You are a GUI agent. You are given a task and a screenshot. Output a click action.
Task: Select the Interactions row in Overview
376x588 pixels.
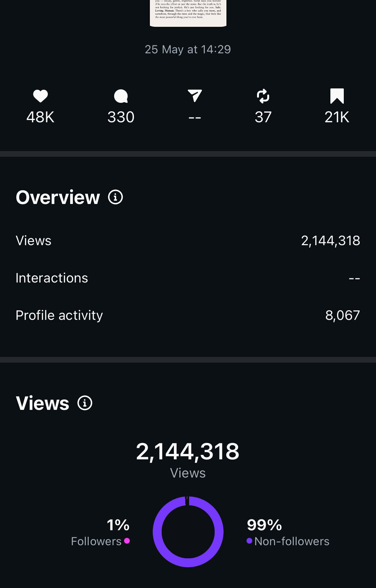188,278
